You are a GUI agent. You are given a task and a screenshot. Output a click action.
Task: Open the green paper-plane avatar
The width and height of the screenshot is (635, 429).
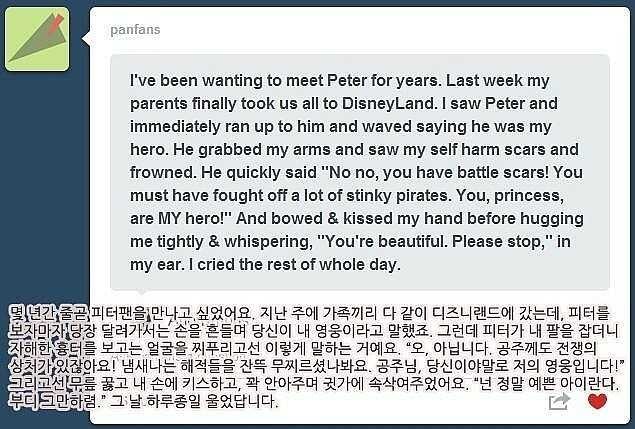[x=37, y=39]
